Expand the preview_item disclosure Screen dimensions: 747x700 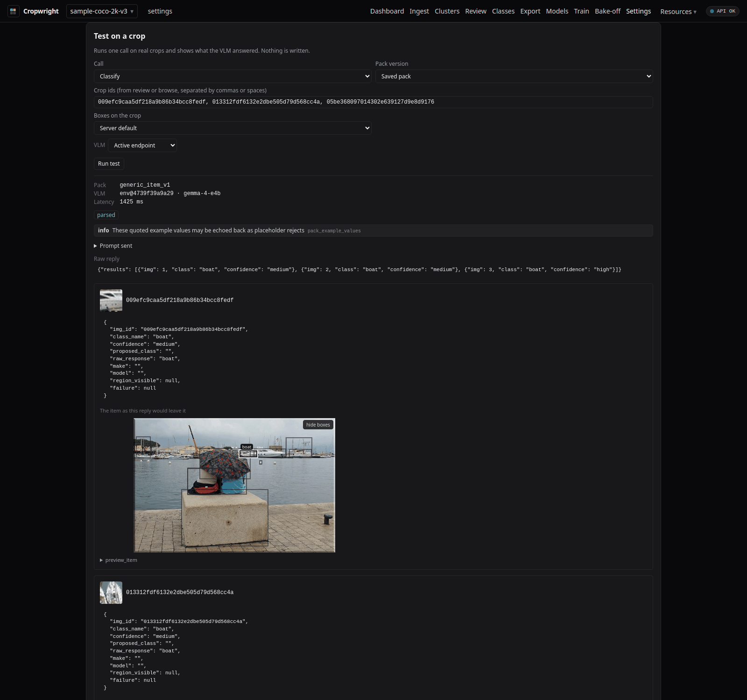(x=119, y=560)
